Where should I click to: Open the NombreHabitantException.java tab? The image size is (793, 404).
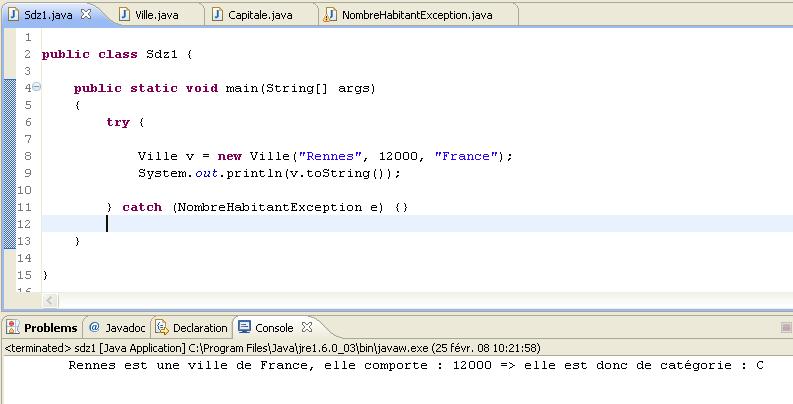click(417, 15)
